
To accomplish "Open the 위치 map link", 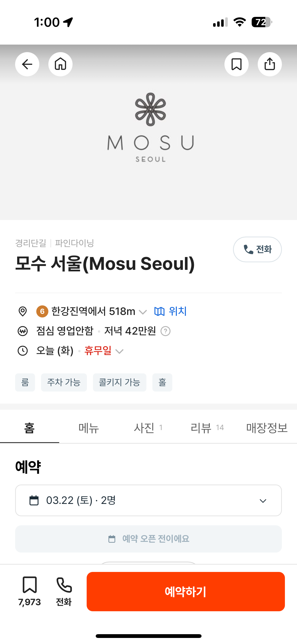I will pos(170,311).
